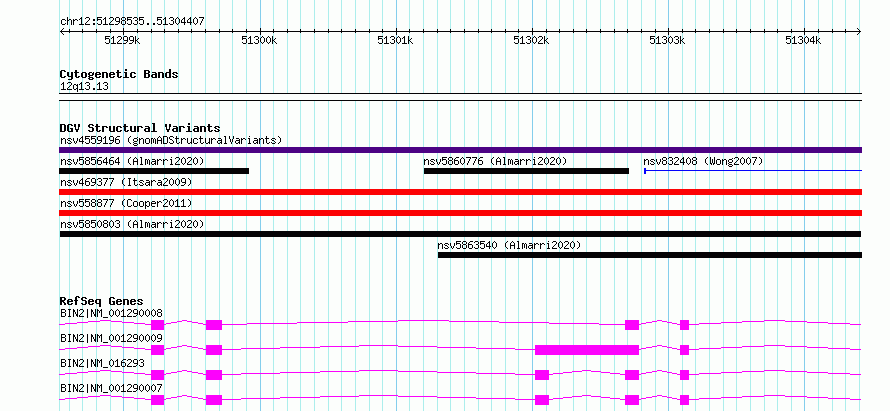This screenshot has height=411, width=890.
Task: Click the large wide exon of NM_001290009
Action: 587,350
